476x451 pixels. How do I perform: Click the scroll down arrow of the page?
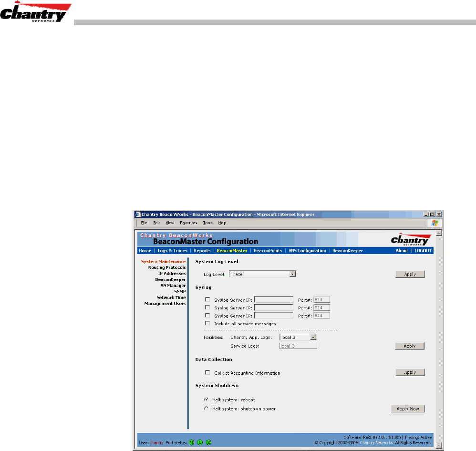[439, 446]
